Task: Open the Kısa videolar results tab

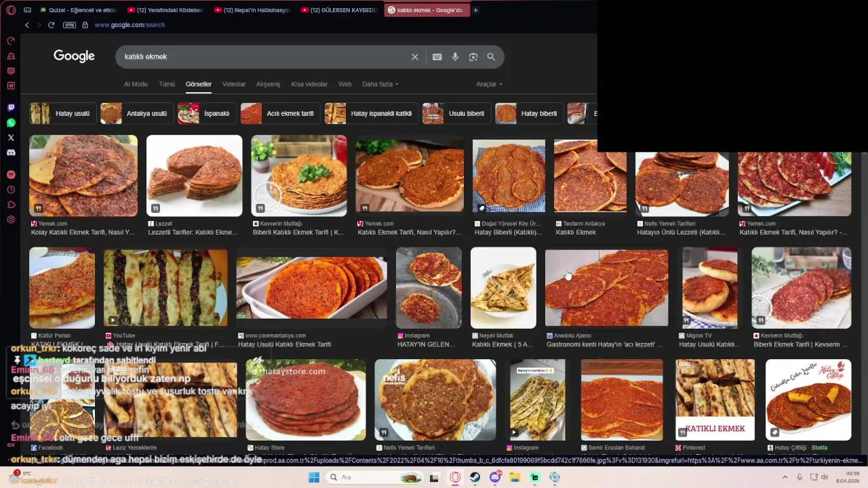Action: [x=309, y=84]
